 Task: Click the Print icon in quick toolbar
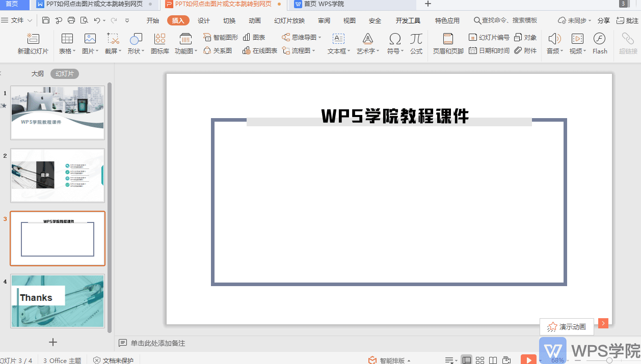click(x=71, y=20)
